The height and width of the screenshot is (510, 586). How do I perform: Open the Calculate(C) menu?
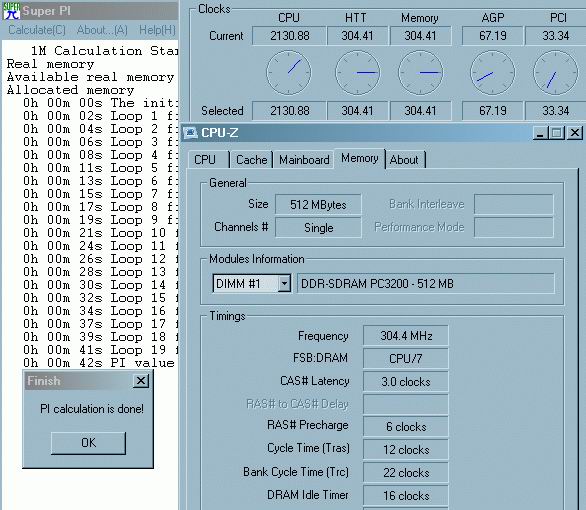click(37, 30)
